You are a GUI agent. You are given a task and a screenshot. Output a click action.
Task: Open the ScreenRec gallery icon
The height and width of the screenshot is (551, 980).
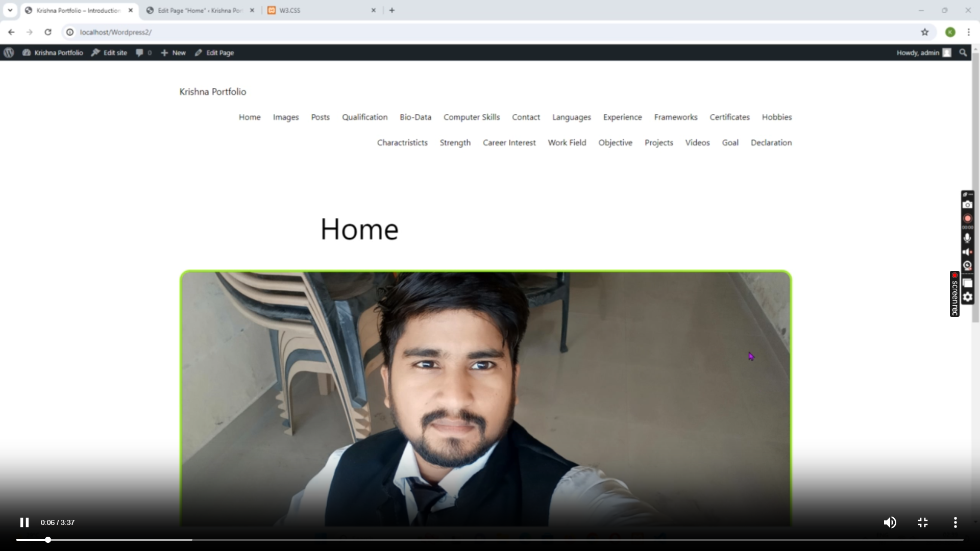click(x=968, y=284)
